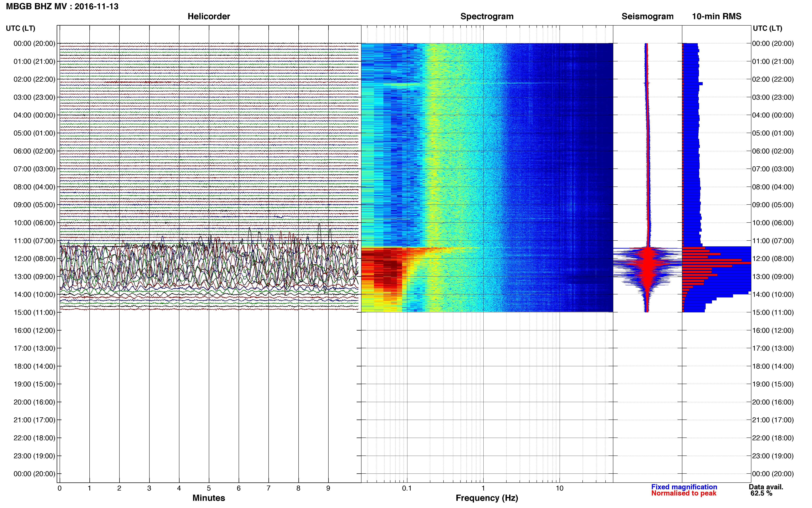Click RMS-side time label "06:00 (02:00)"
The height and width of the screenshot is (508, 812).
point(773,151)
